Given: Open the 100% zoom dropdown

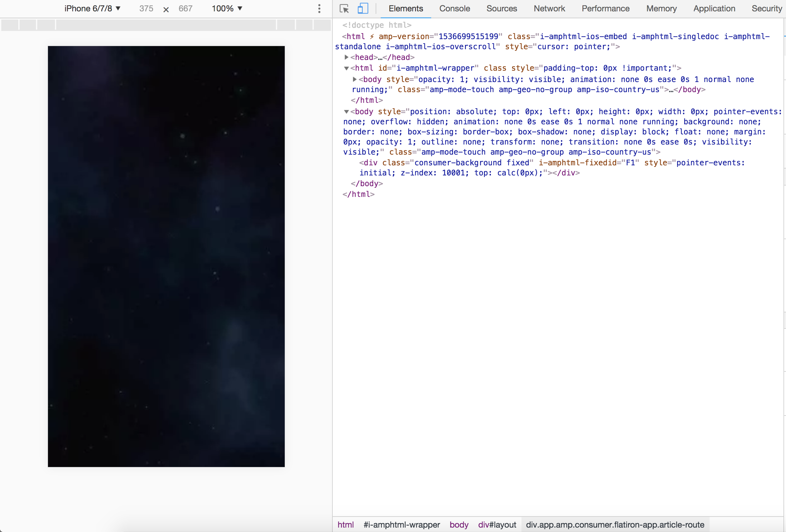Looking at the screenshot, I should 227,9.
